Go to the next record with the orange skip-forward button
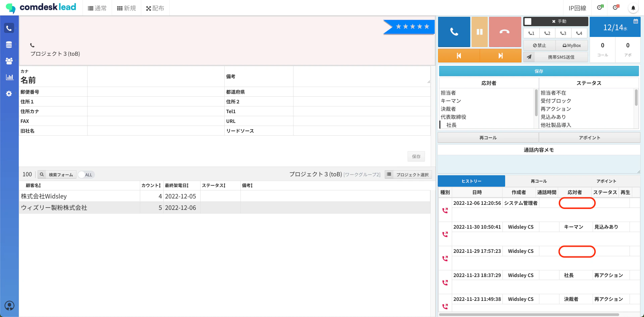644x317 pixels. [500, 56]
